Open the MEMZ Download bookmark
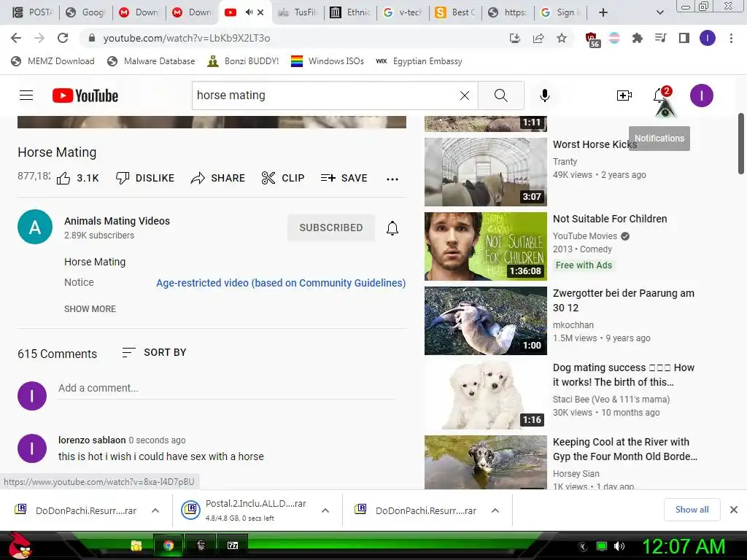The image size is (747, 560). [x=53, y=61]
